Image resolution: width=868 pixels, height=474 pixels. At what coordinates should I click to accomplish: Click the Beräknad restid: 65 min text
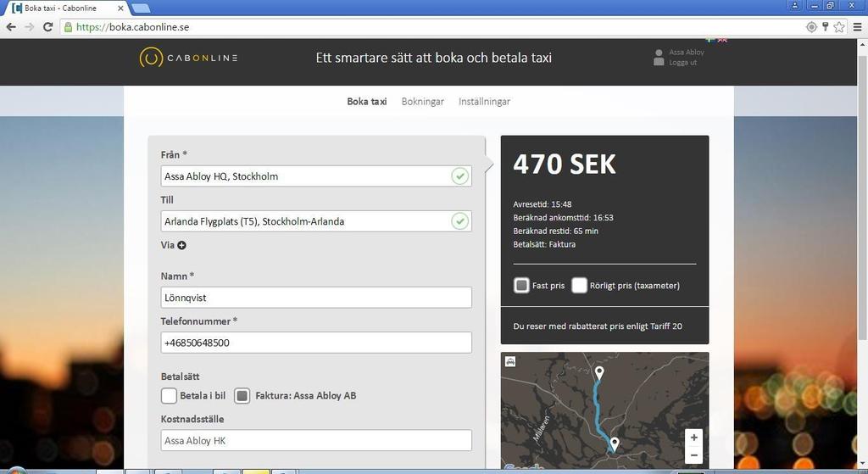coord(555,231)
